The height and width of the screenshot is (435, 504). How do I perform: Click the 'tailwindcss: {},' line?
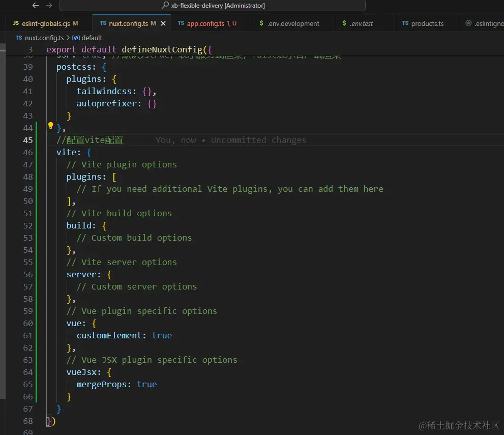tap(116, 91)
